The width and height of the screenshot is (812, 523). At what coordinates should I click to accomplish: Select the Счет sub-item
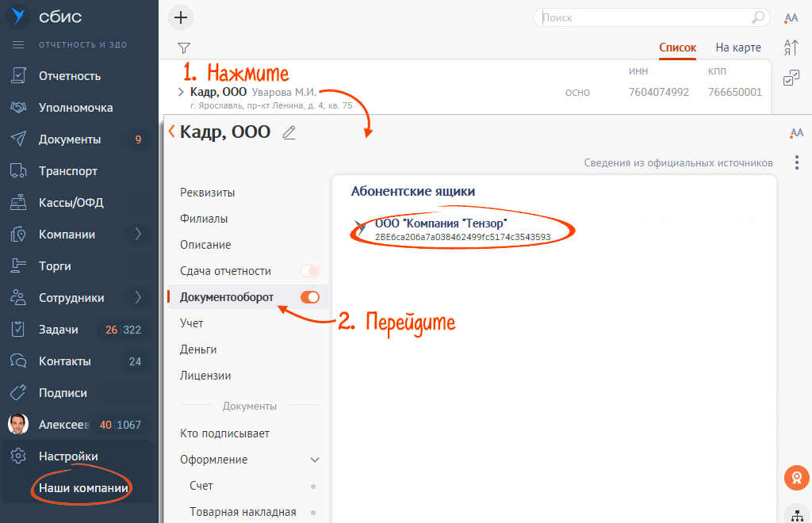[x=201, y=486]
